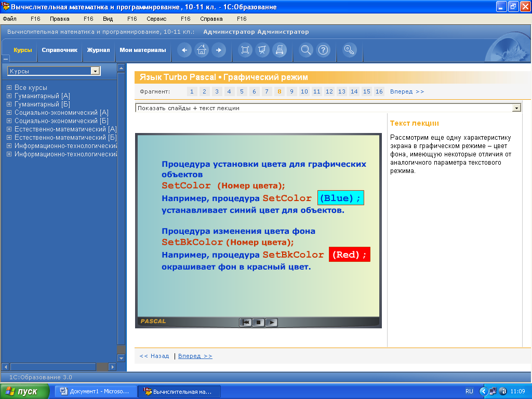Click the highlighted '(Red);' text on the slide
The width and height of the screenshot is (532, 399).
click(x=350, y=255)
